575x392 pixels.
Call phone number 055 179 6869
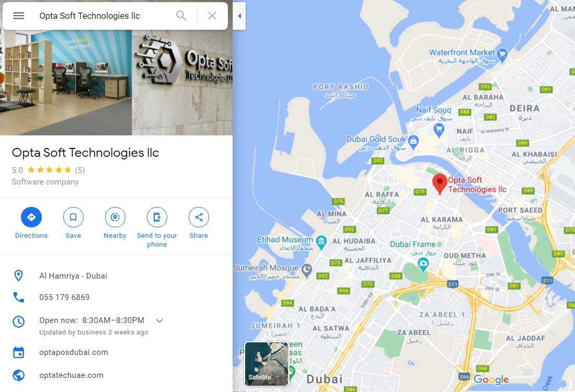64,297
